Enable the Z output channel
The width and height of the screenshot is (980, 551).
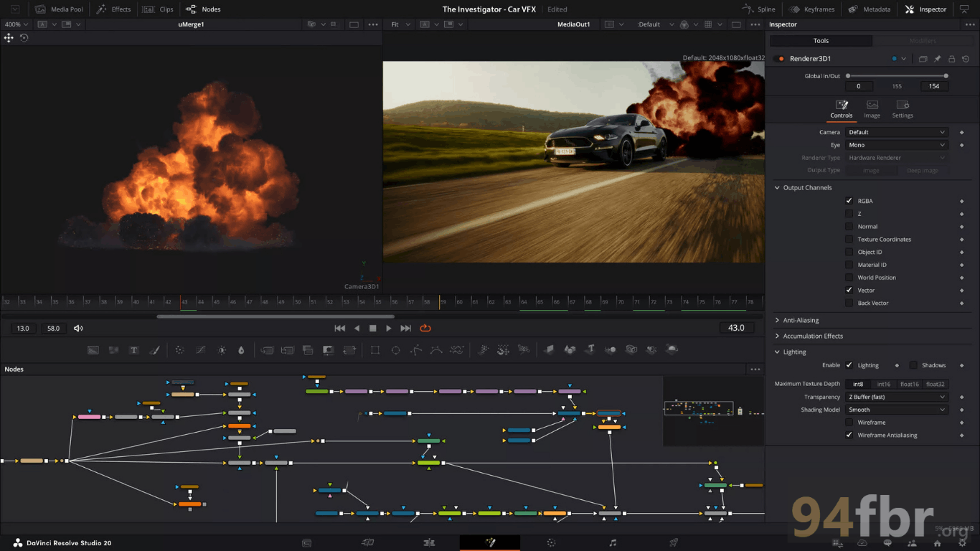[x=849, y=214]
